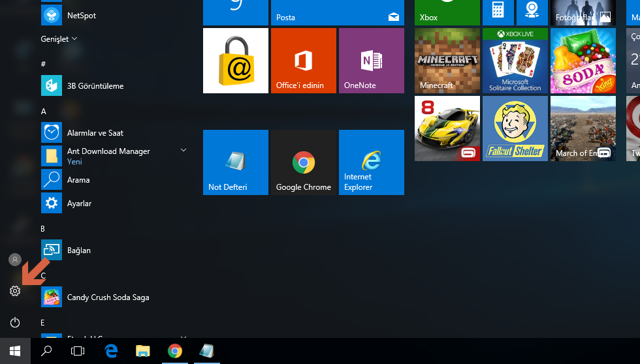Open the OneNote tile
The height and width of the screenshot is (364, 640).
coord(372,61)
